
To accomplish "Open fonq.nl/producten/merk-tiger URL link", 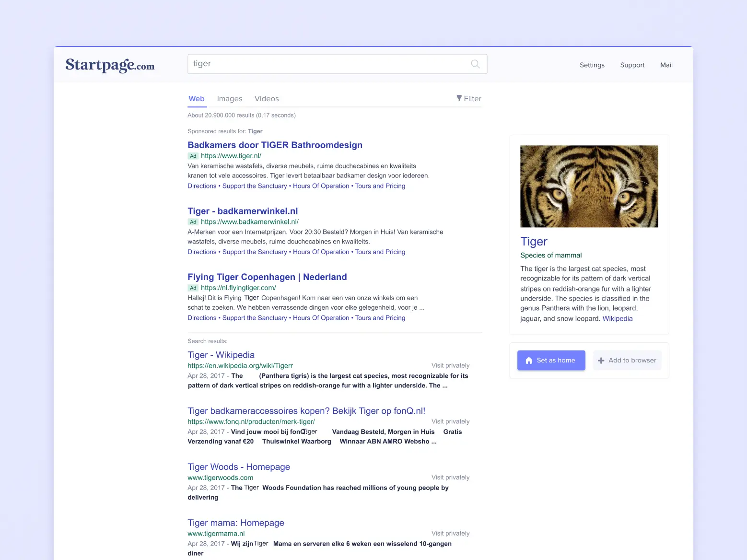I will [x=251, y=421].
